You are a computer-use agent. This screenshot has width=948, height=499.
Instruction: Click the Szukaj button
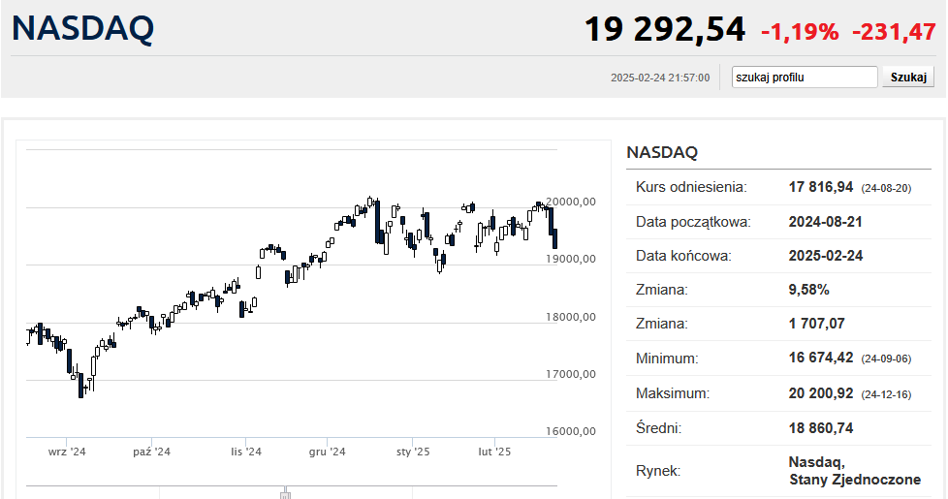click(908, 77)
